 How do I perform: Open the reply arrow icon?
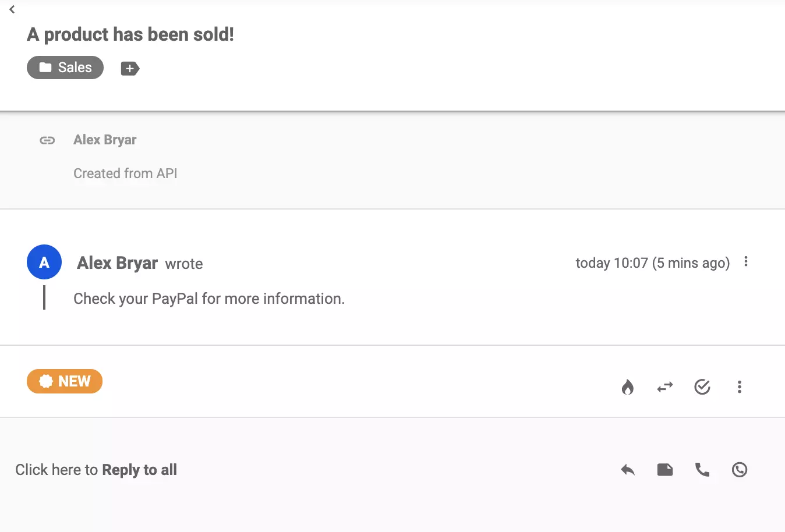coord(628,470)
